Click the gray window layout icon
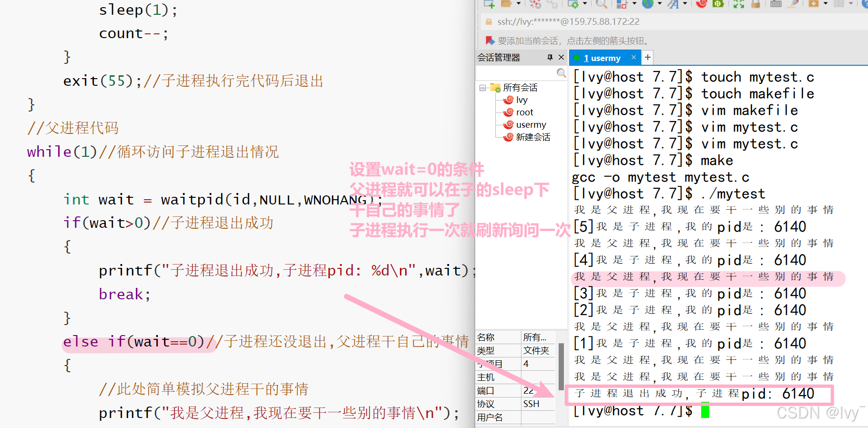This screenshot has height=428, width=868. tap(839, 4)
